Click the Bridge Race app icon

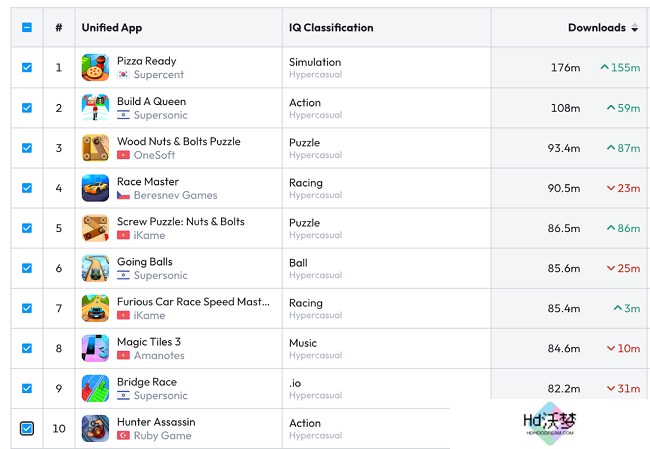click(95, 388)
